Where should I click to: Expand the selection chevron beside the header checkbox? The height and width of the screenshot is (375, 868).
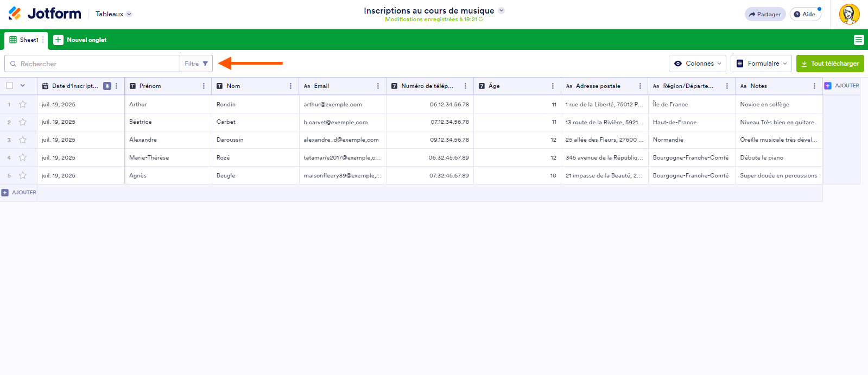click(22, 85)
